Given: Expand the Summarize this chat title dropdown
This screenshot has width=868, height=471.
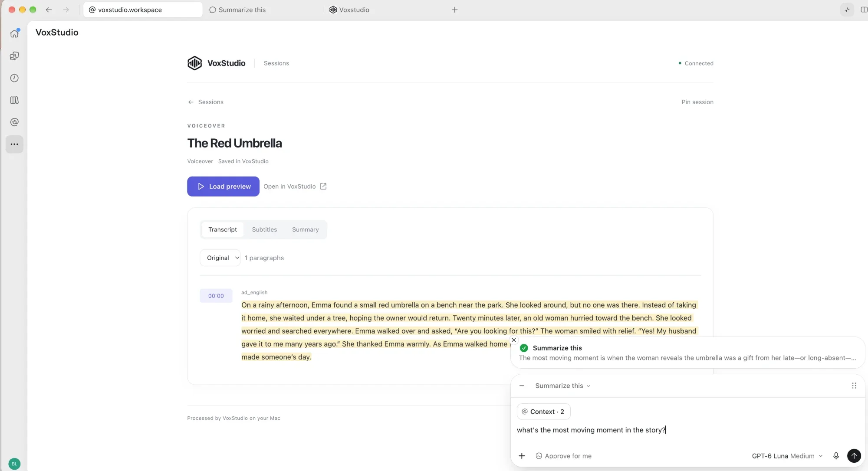Looking at the screenshot, I should pyautogui.click(x=562, y=386).
